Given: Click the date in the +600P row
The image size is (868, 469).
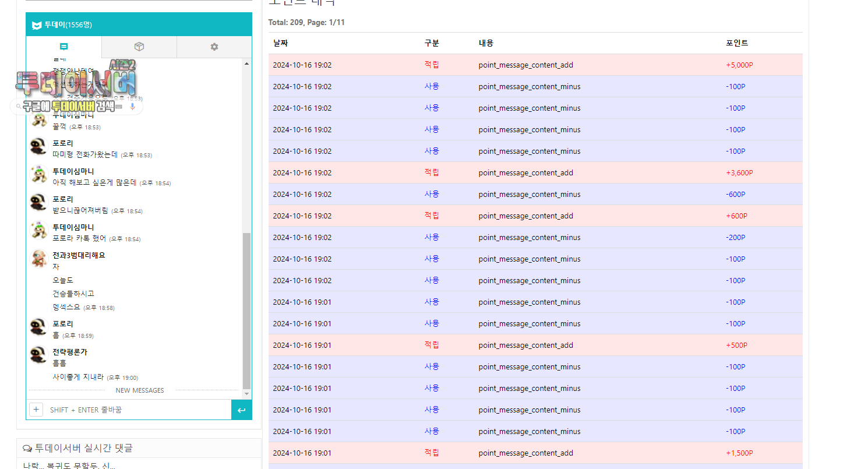Looking at the screenshot, I should tap(302, 216).
